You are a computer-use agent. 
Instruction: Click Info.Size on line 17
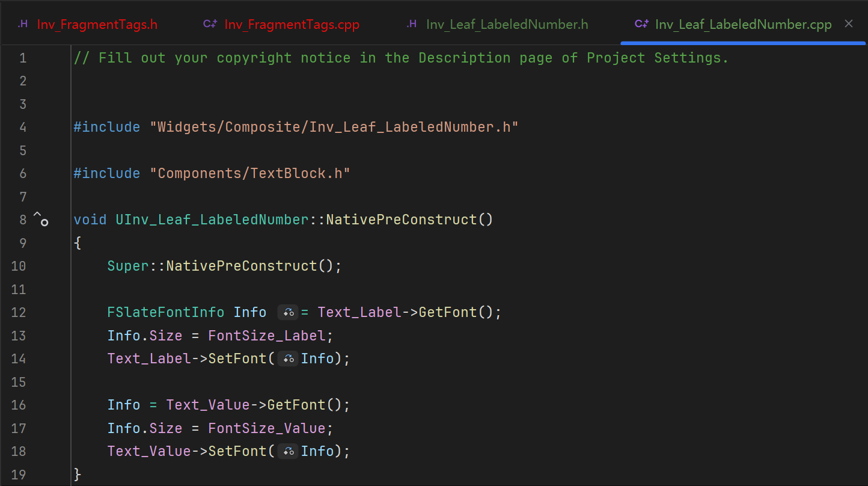click(x=145, y=428)
